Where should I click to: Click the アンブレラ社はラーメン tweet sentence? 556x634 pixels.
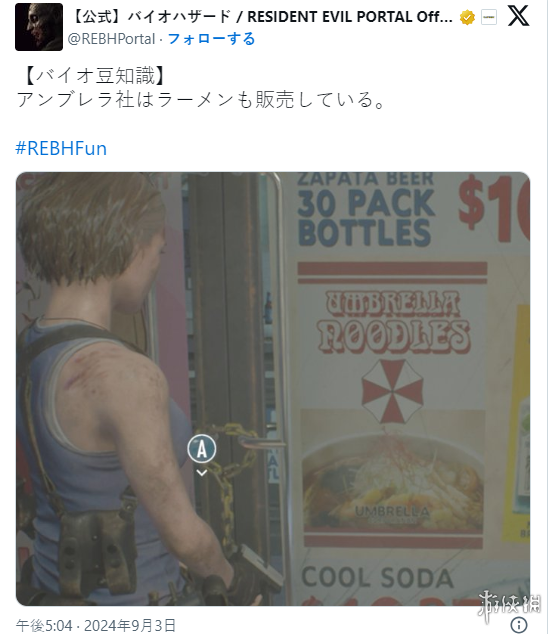point(201,100)
